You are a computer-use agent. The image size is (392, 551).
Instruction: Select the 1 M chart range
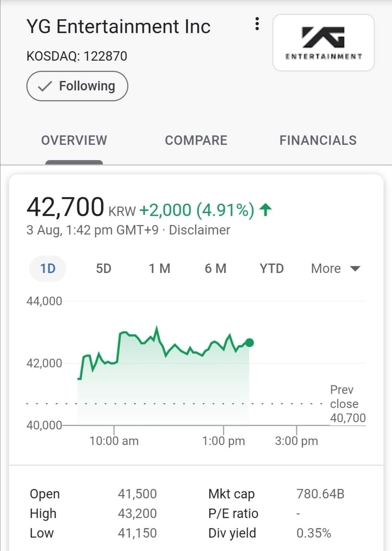[159, 269]
